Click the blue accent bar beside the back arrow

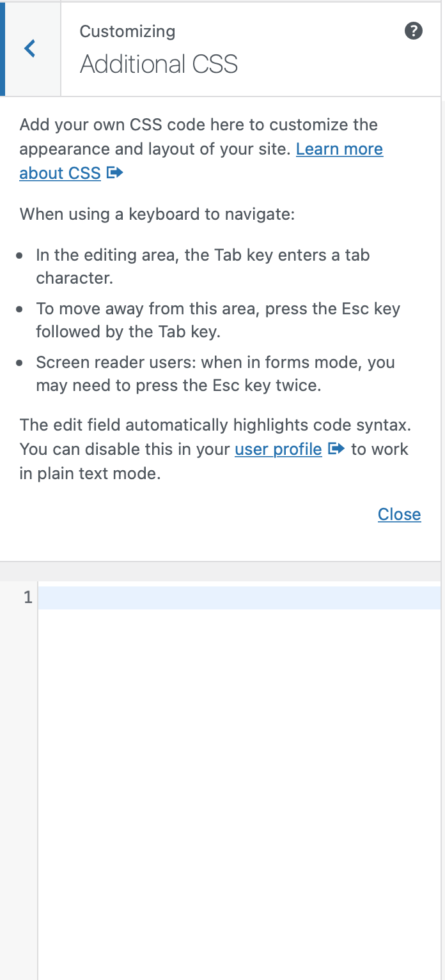click(4, 49)
